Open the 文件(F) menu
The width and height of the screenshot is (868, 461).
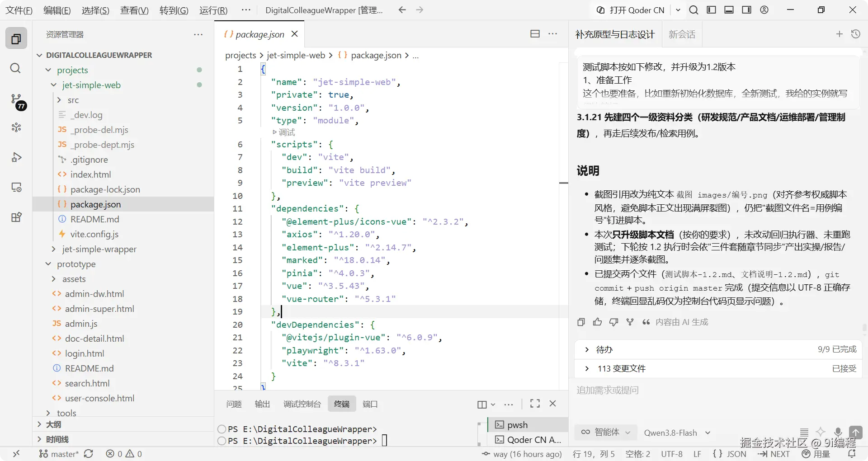coord(19,10)
